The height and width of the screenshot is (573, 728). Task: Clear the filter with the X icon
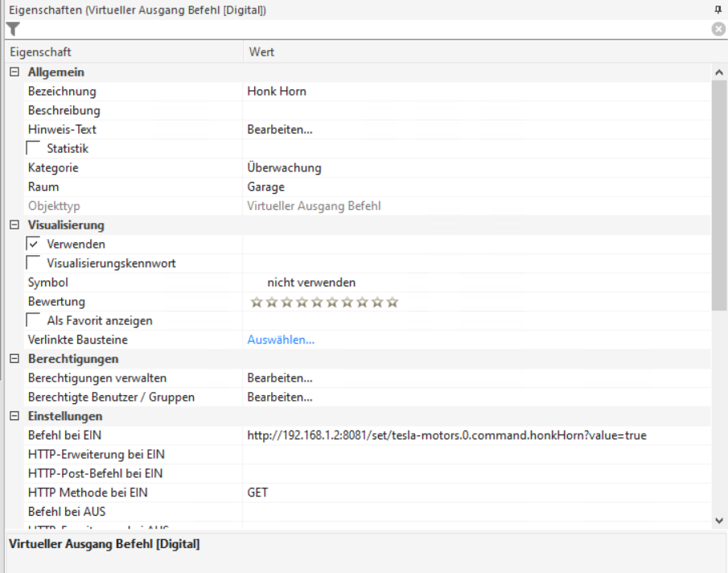tap(718, 29)
